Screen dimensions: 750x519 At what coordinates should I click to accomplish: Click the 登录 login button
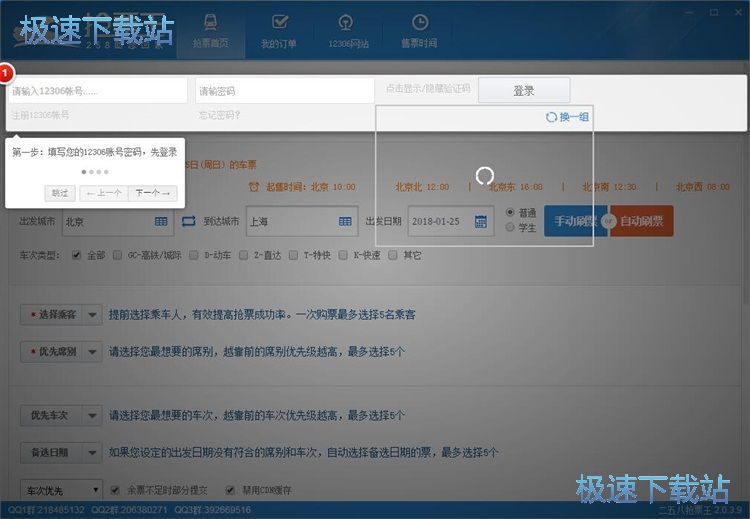[x=524, y=91]
